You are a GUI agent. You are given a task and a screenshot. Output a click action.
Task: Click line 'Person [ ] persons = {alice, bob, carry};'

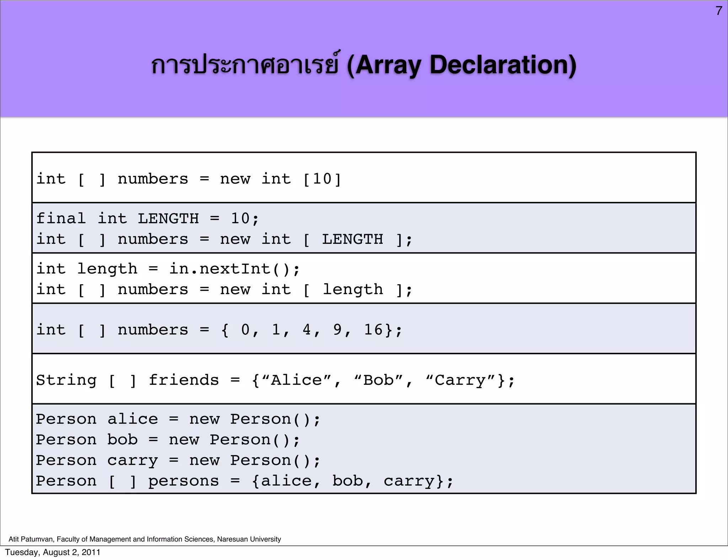point(245,481)
